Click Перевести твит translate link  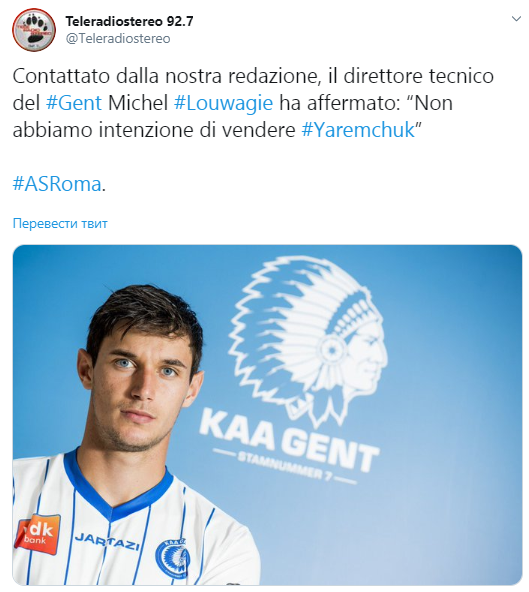pos(60,224)
